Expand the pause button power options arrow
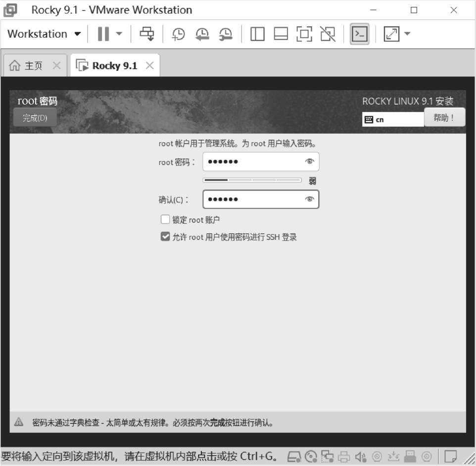Screen dimensions: 476x466 (x=119, y=34)
